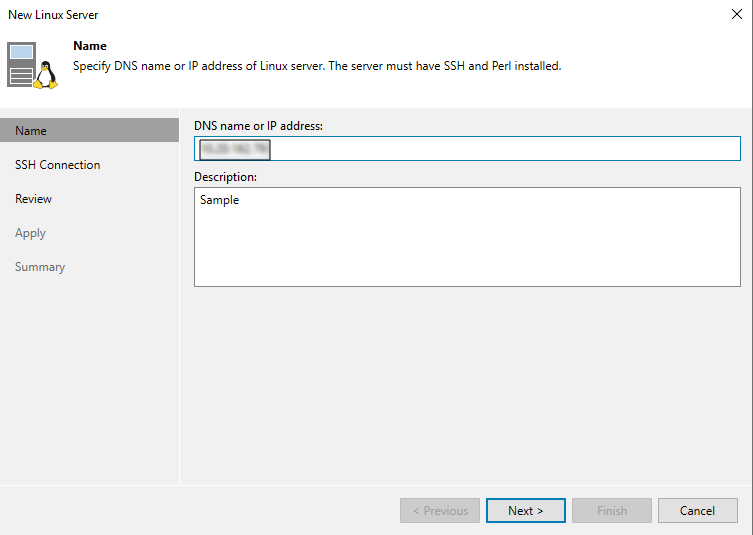Close the New Linux Server dialog

click(x=737, y=15)
